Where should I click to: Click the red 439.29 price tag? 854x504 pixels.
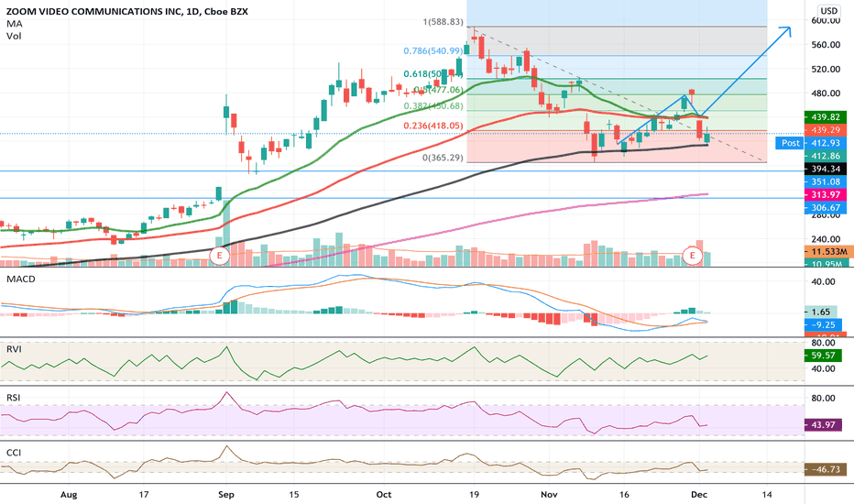coord(825,130)
